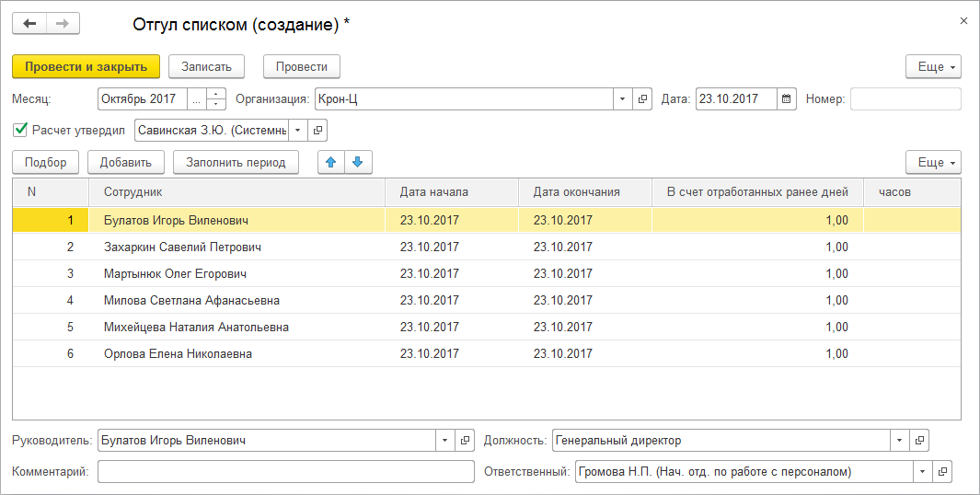This screenshot has width=980, height=495.
Task: Open the table Еще menu
Action: click(933, 163)
